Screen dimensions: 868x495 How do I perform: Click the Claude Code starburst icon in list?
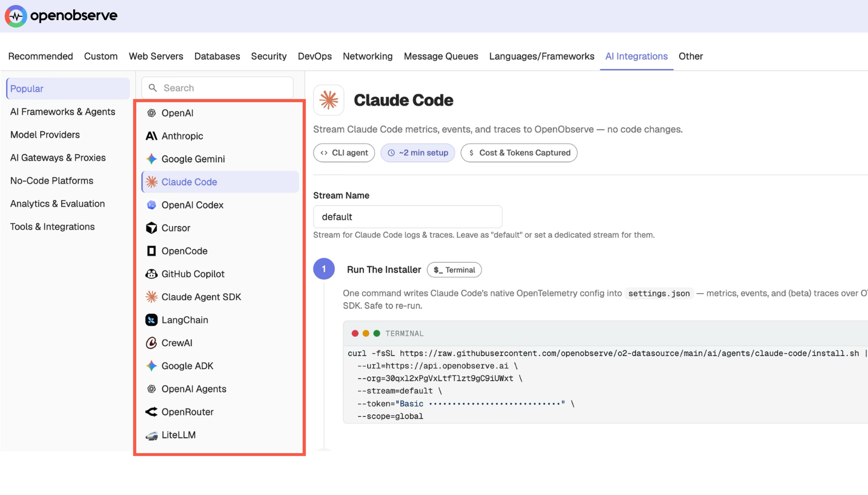click(151, 182)
